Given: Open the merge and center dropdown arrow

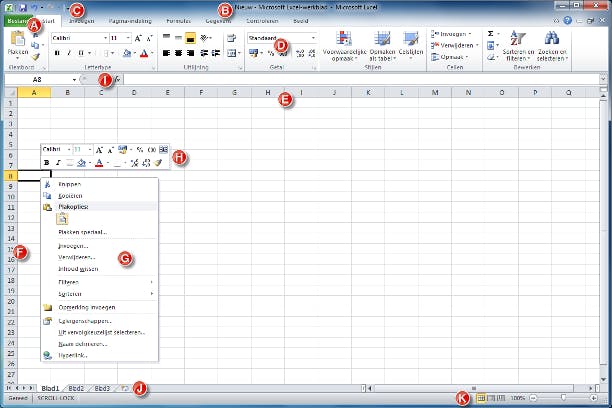Looking at the screenshot, I should coord(239,53).
